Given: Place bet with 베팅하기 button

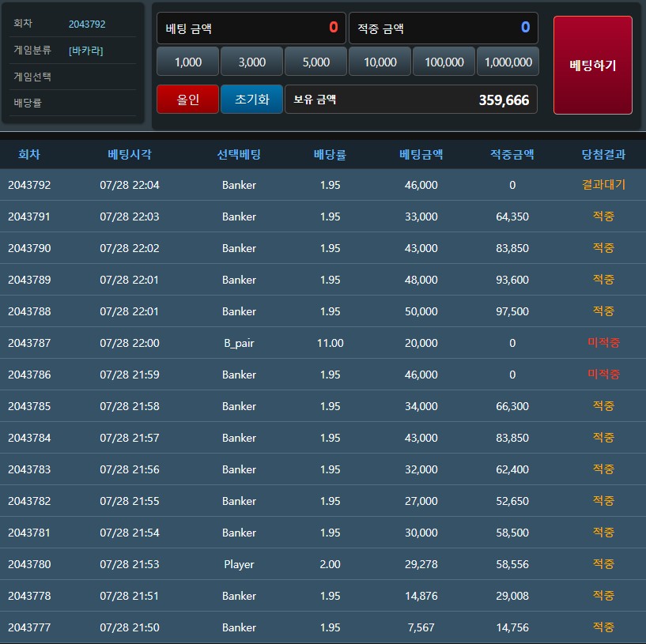Looking at the screenshot, I should click(x=593, y=65).
